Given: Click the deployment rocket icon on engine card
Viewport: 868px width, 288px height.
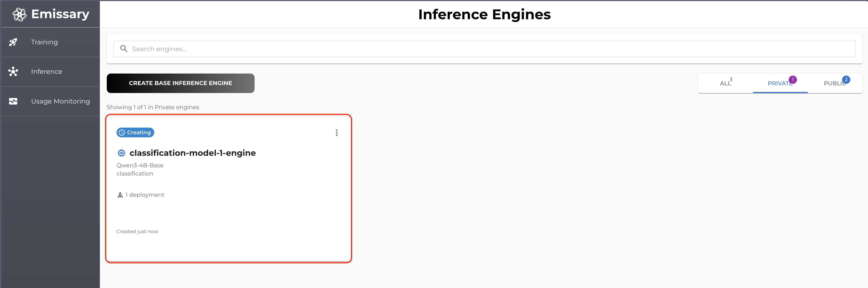Looking at the screenshot, I should 120,194.
